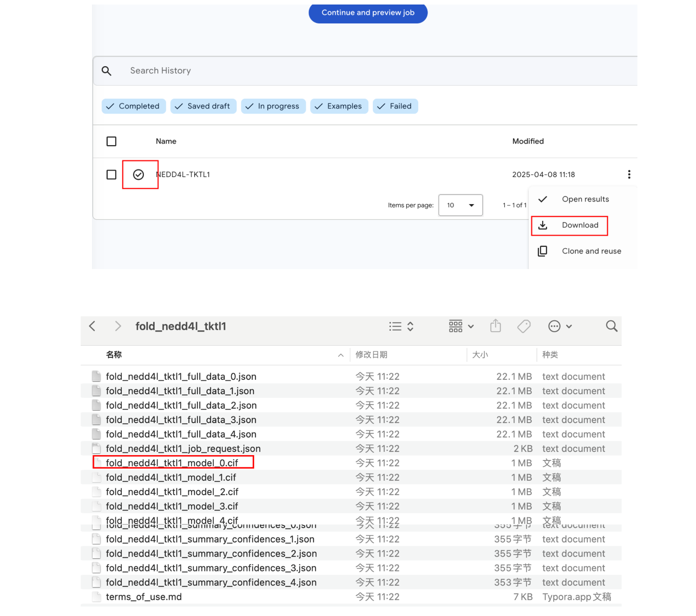Select fold_nedd4l_tktl1_full_data_4.json file

[351, 434]
